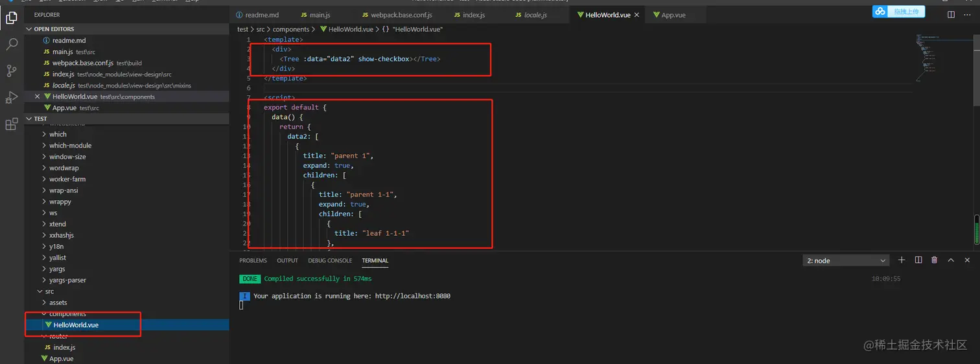This screenshot has width=980, height=364.
Task: Close HelloWorld.vue editor tab
Action: [637, 15]
